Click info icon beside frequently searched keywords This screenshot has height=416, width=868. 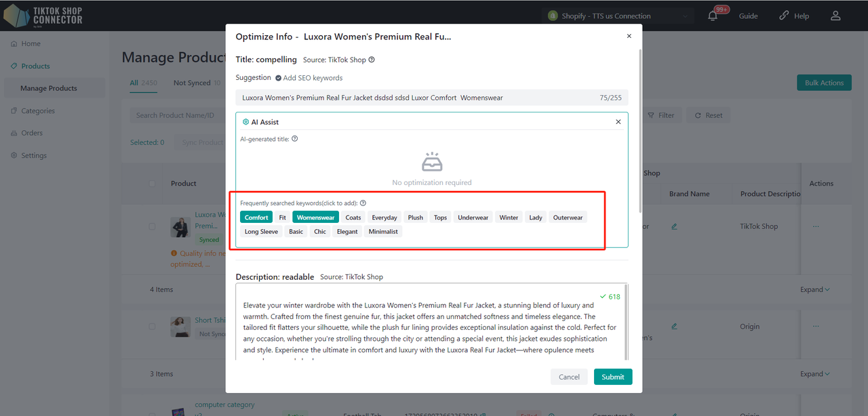pyautogui.click(x=363, y=203)
